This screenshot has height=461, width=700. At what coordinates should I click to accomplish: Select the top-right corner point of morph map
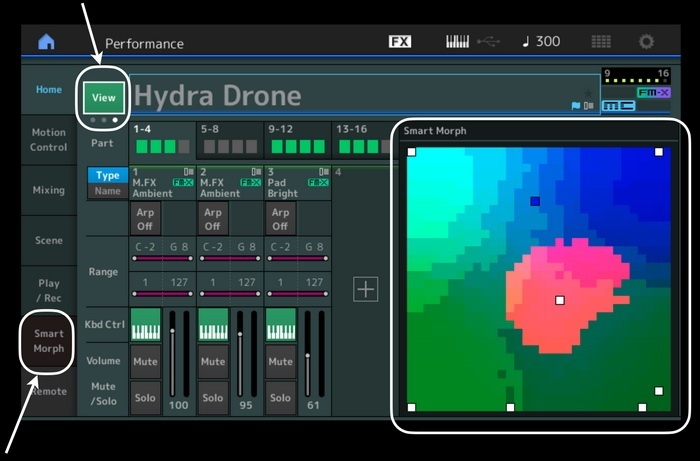[659, 152]
